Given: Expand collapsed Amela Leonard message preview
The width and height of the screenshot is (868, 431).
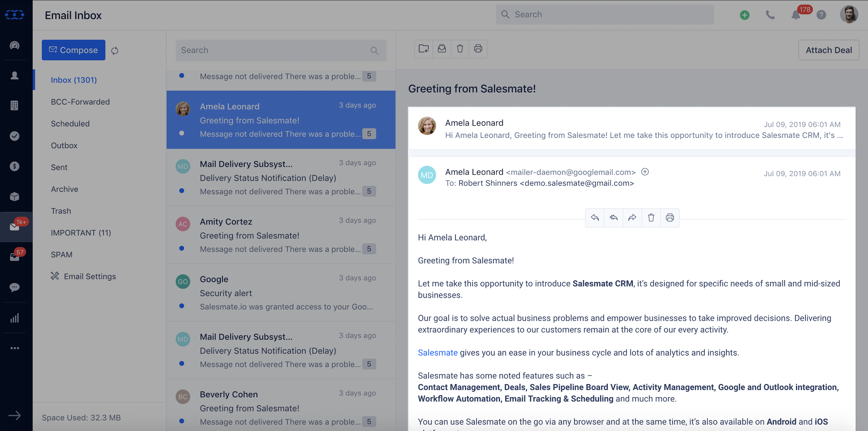Looking at the screenshot, I should coord(632,128).
